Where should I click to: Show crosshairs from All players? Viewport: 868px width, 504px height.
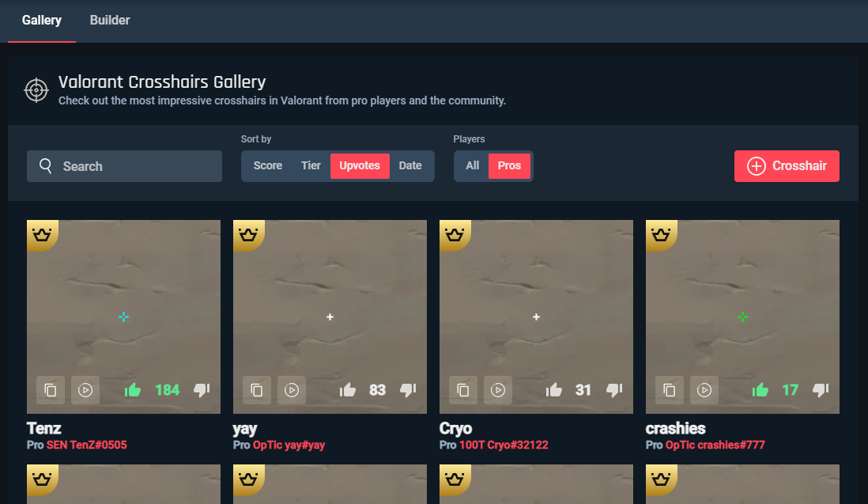tap(472, 165)
